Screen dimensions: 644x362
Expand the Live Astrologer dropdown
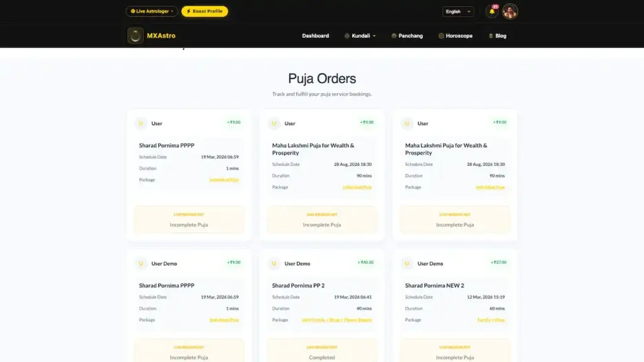152,11
